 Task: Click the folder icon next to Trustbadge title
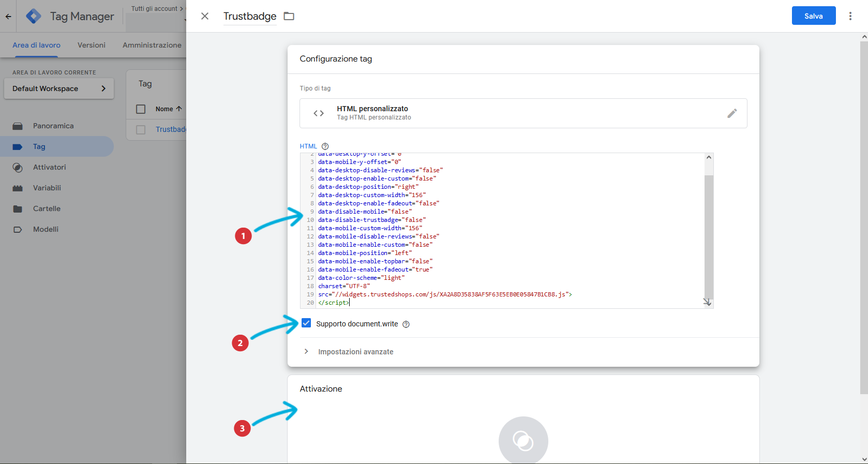(289, 16)
